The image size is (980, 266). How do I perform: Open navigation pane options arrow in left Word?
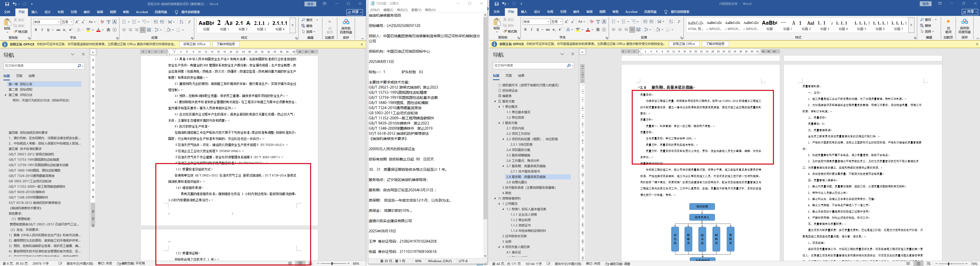pyautogui.click(x=73, y=54)
